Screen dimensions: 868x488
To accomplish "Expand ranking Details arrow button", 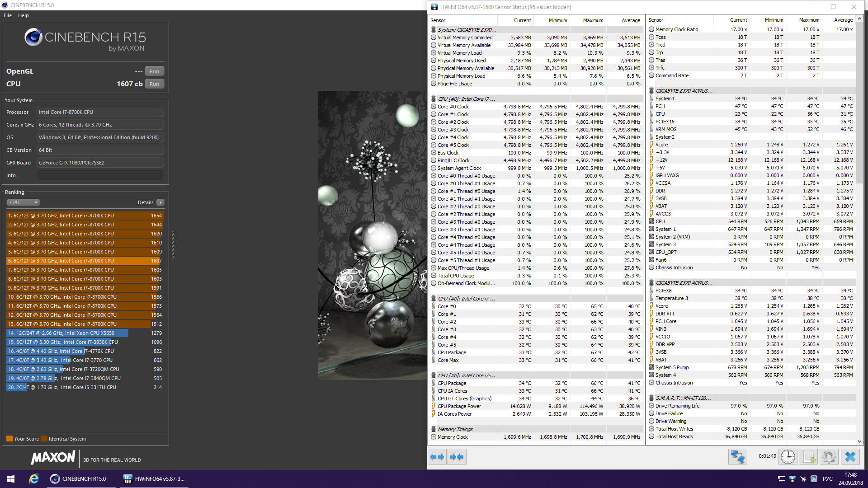I will (x=160, y=202).
